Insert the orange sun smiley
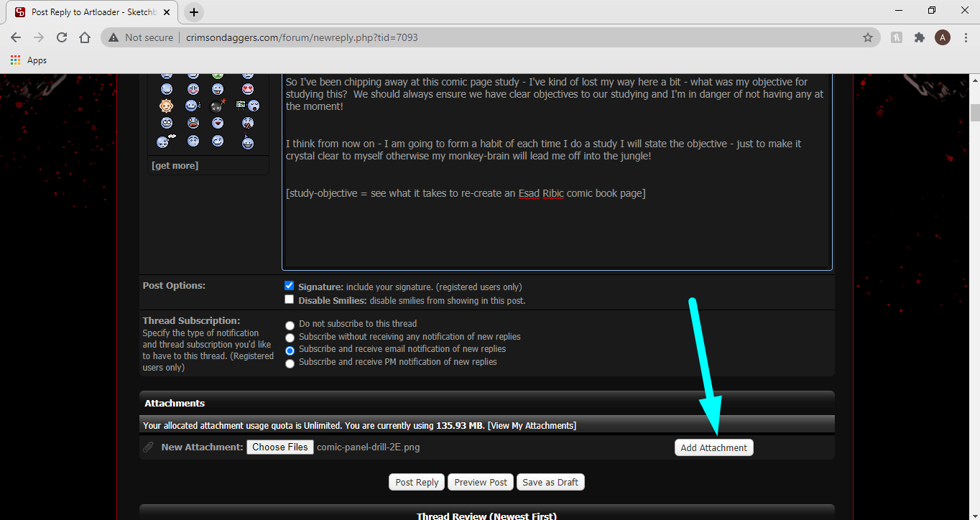980x520 pixels. click(166, 106)
